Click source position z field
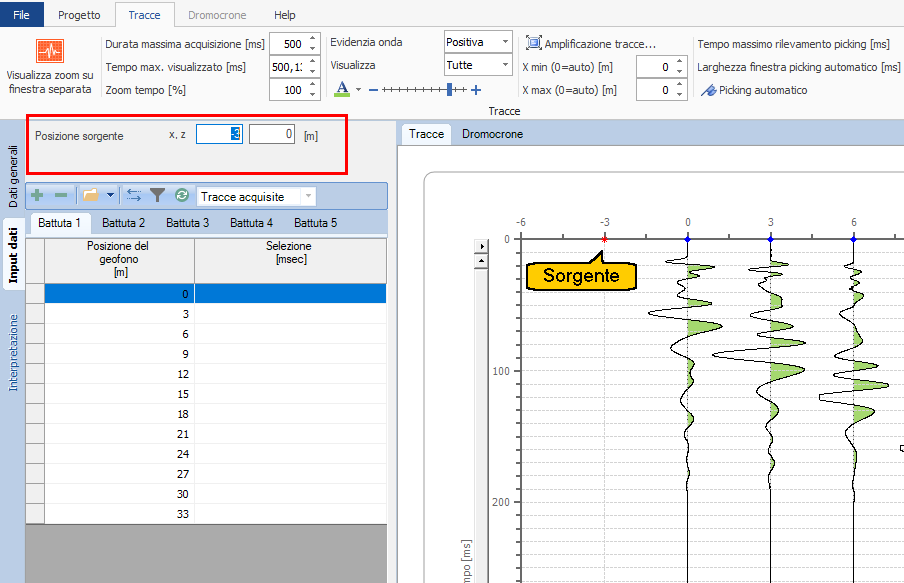904x583 pixels. click(272, 134)
